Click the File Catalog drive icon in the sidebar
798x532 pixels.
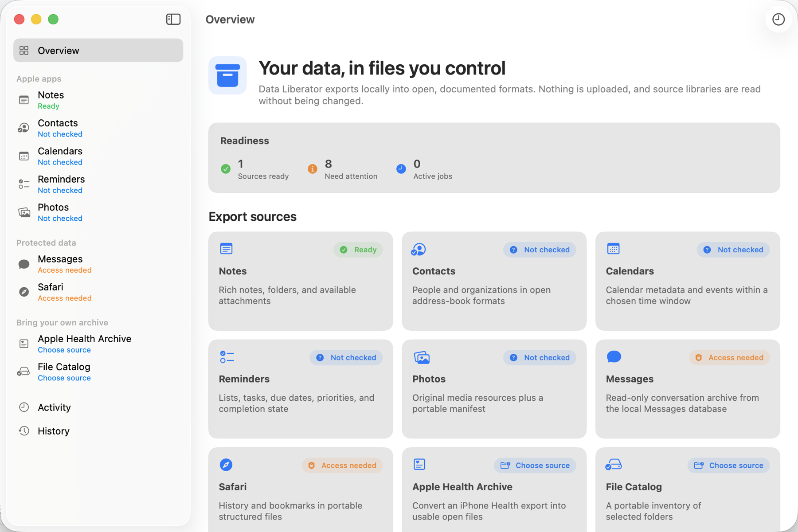pos(23,372)
